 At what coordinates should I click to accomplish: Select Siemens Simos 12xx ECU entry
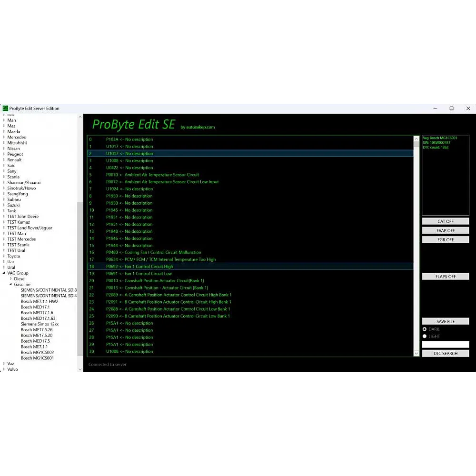point(40,324)
